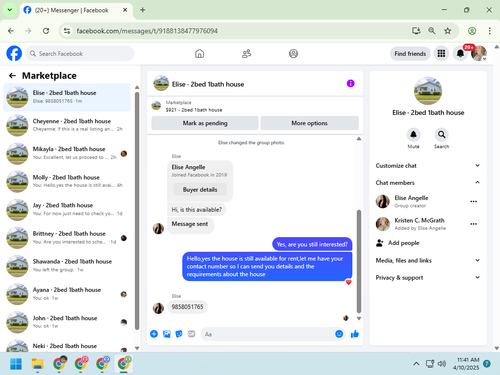The image size is (500, 375).
Task: Open Molly - 2bed 1bath house chat
Action: click(x=67, y=181)
